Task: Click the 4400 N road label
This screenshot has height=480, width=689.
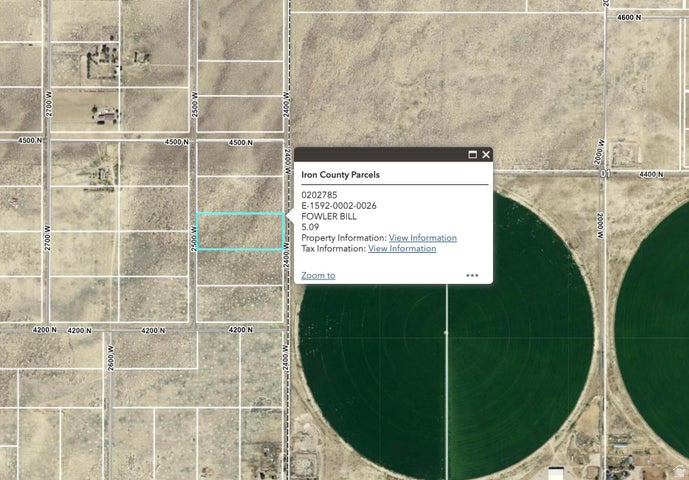Action: (651, 175)
